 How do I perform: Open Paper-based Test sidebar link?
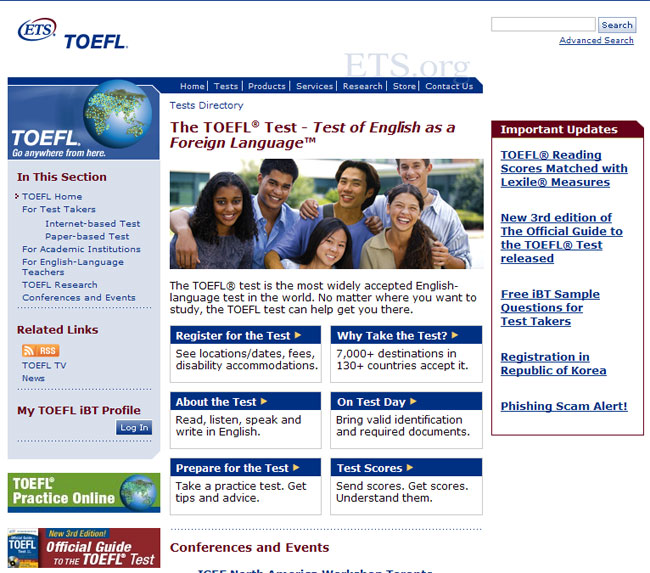(x=87, y=236)
